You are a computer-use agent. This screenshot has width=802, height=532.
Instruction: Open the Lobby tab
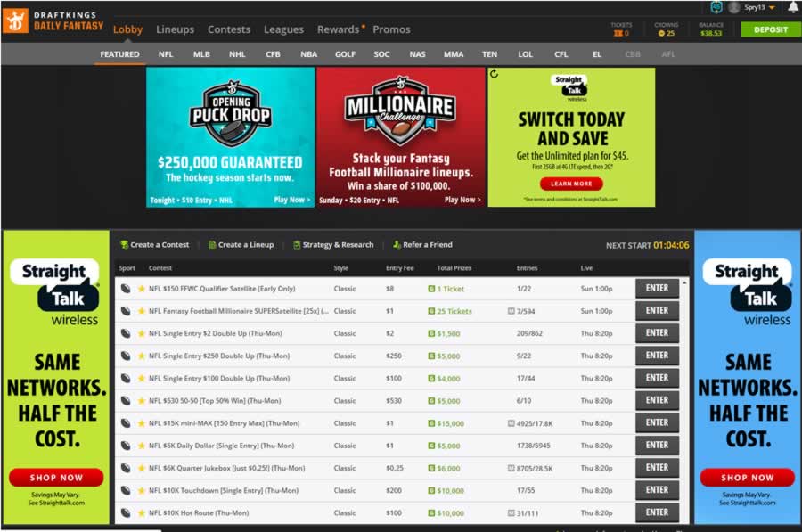(127, 29)
